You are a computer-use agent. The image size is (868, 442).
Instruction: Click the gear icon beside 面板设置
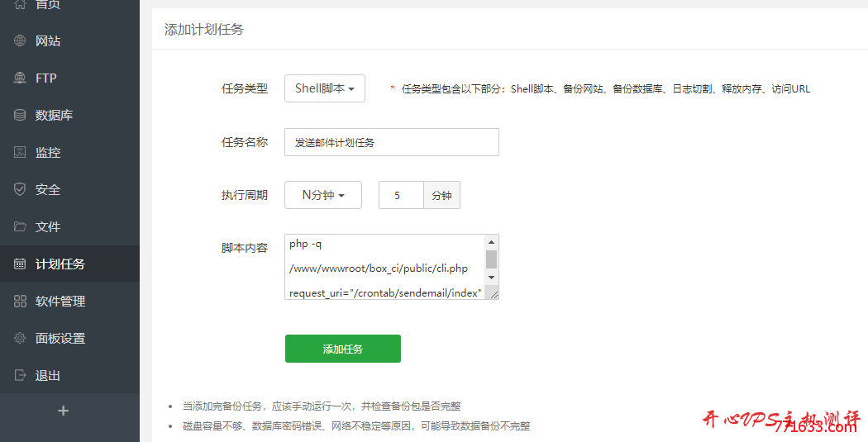pos(20,338)
